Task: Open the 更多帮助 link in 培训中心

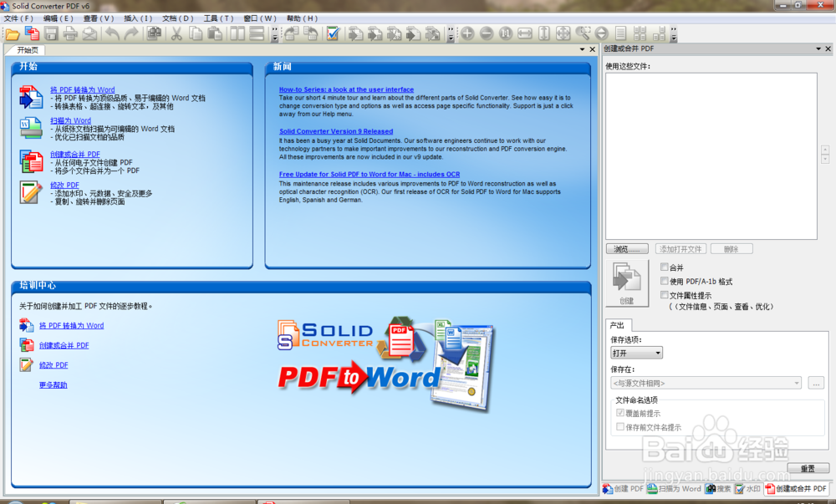Action: [54, 384]
